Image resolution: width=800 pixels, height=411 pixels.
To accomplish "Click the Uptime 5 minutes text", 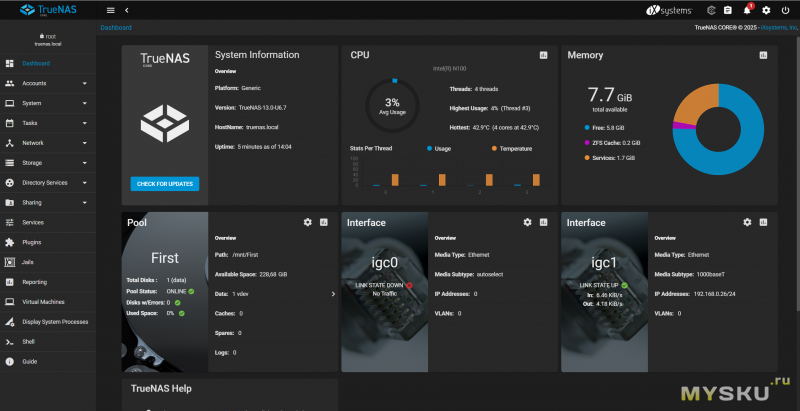I will click(253, 147).
